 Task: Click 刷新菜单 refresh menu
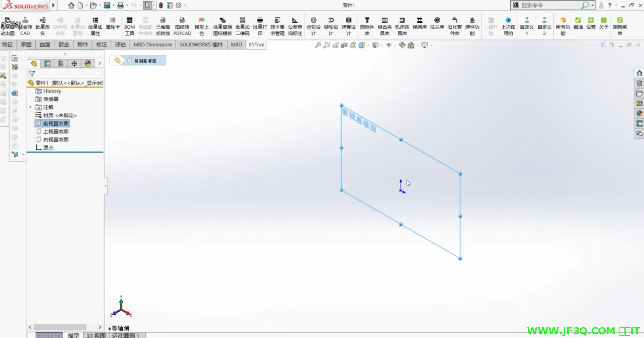(620, 26)
